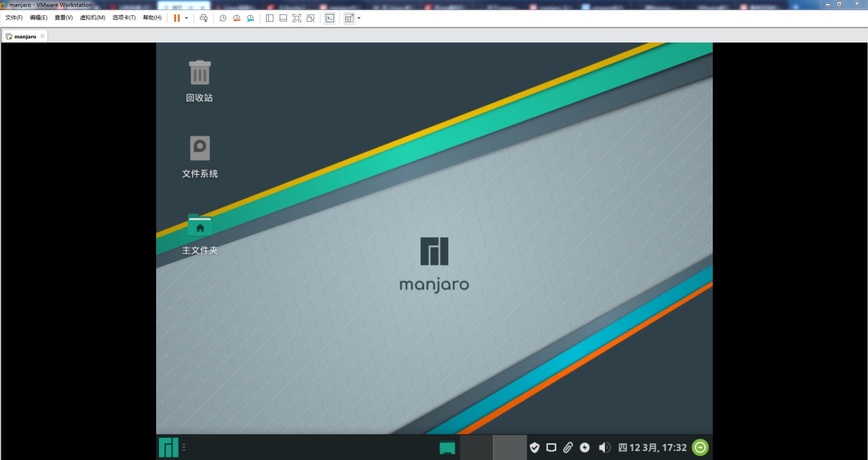Open the Manjaro application menu
The image size is (868, 460).
point(168,447)
